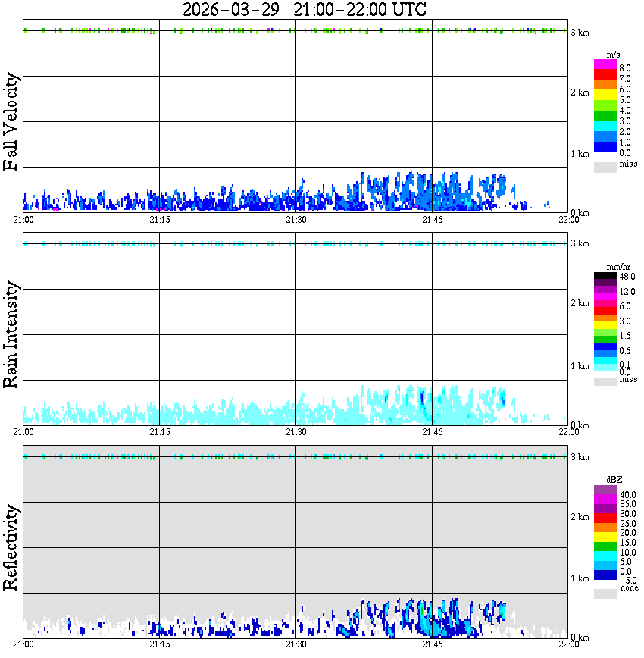Image resolution: width=644 pixels, height=658 pixels.
Task: Click the yellow 15.0 dBZ swatch
Action: [x=605, y=537]
